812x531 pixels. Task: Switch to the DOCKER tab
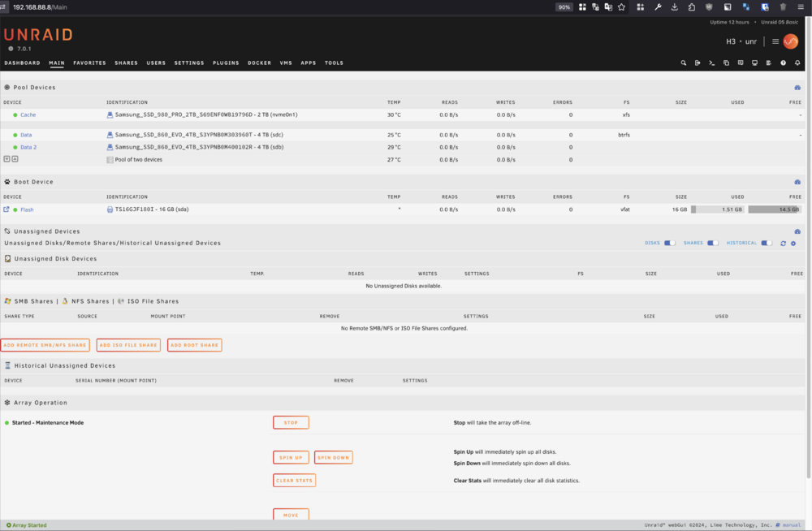coord(260,63)
